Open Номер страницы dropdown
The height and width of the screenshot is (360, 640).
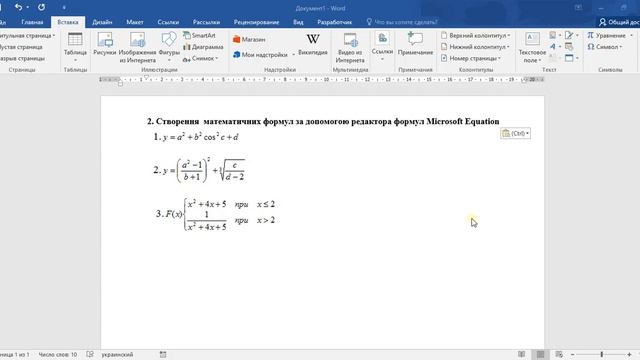(x=471, y=58)
